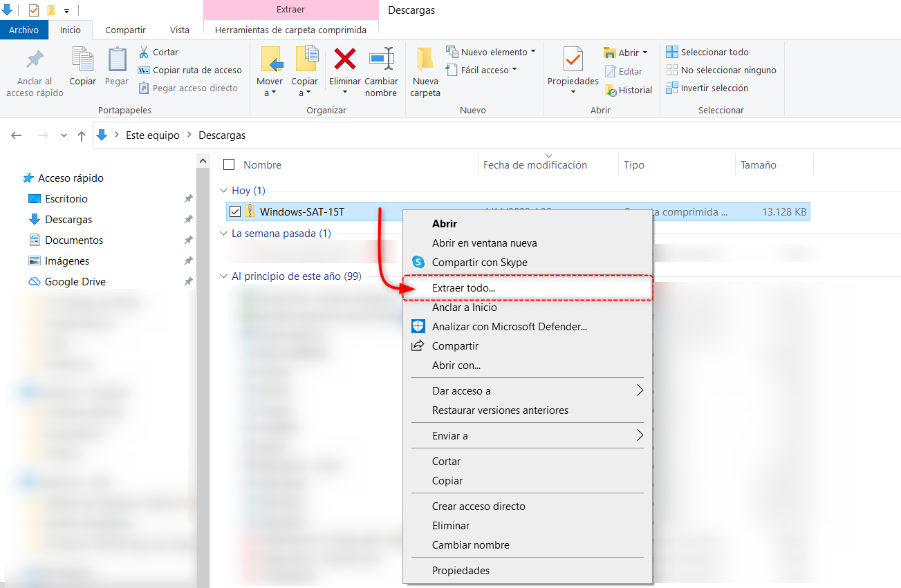Click the Copiar ribbon icon

82,60
